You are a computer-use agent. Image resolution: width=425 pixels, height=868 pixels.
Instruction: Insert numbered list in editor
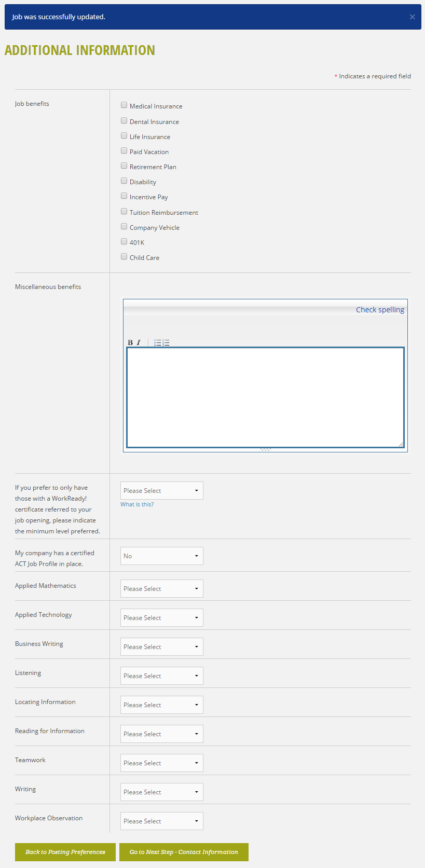[166, 342]
